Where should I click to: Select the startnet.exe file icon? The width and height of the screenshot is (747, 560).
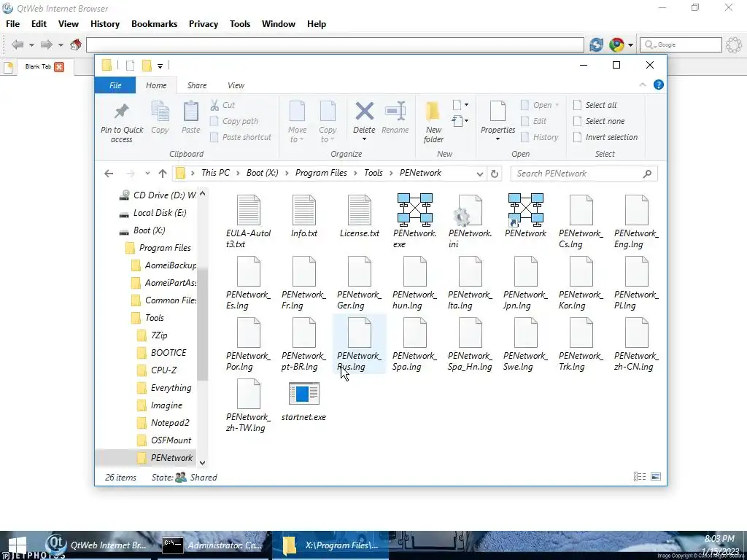pyautogui.click(x=304, y=393)
